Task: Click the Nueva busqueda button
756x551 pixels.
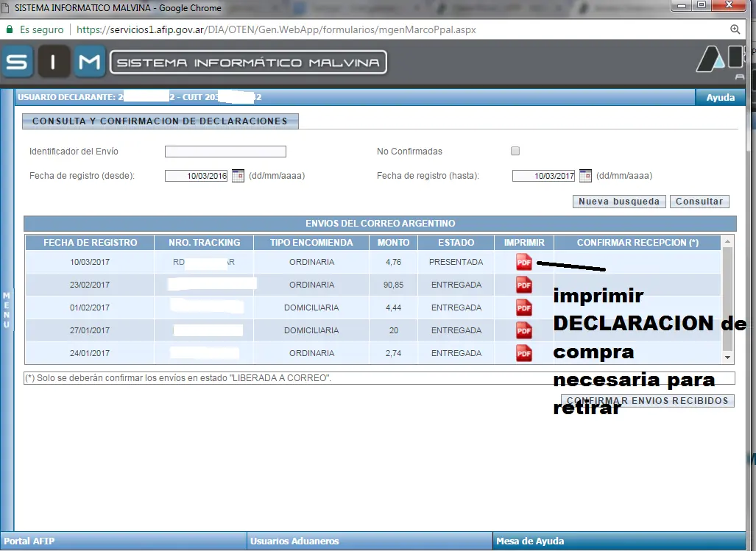Action: coord(619,202)
